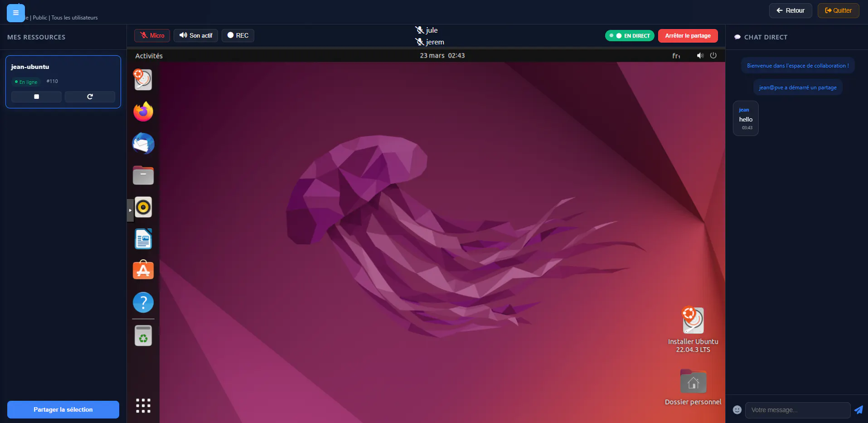Click jean@pve a démarré un partage notice
868x423 pixels.
[798, 88]
